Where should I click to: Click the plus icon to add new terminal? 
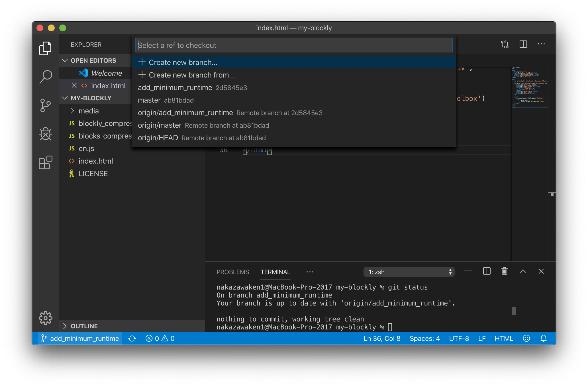tap(467, 271)
